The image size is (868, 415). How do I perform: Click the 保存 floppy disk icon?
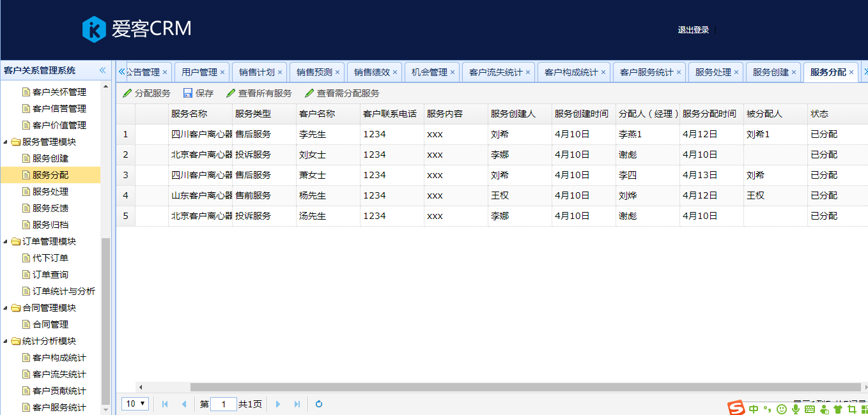(188, 93)
